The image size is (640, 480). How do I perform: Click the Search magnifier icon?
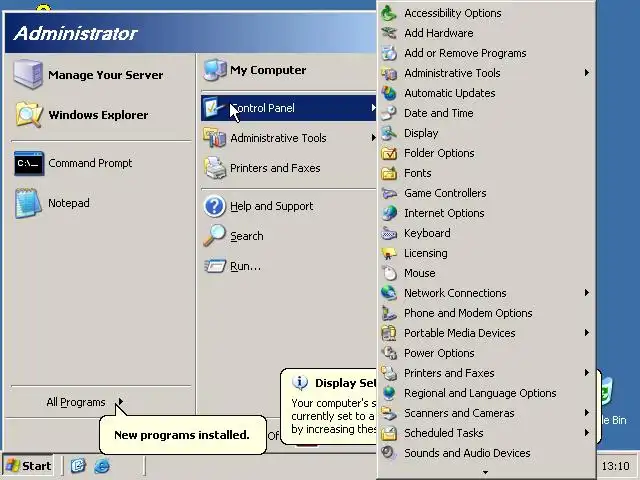[214, 236]
